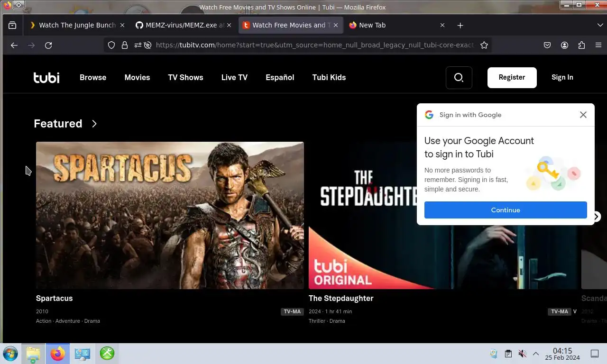607x364 pixels.
Task: Open Movies in Tubi navigation
Action: coord(137,77)
